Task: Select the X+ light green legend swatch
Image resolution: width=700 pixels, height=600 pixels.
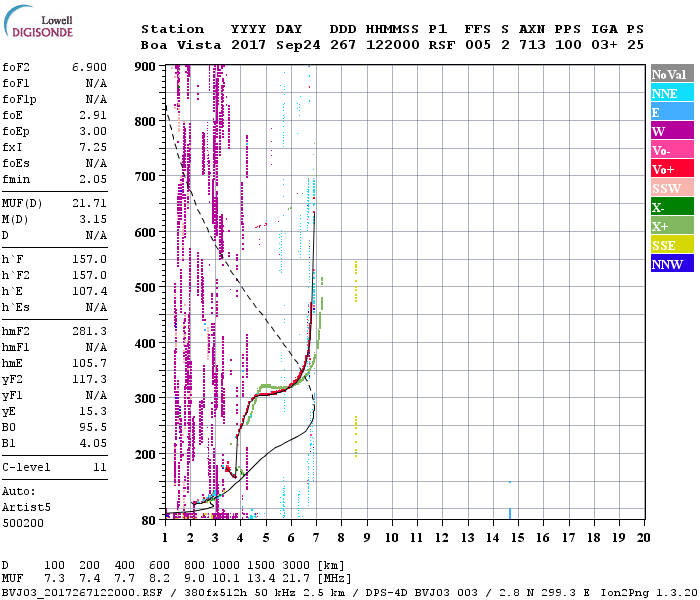Action: (672, 226)
